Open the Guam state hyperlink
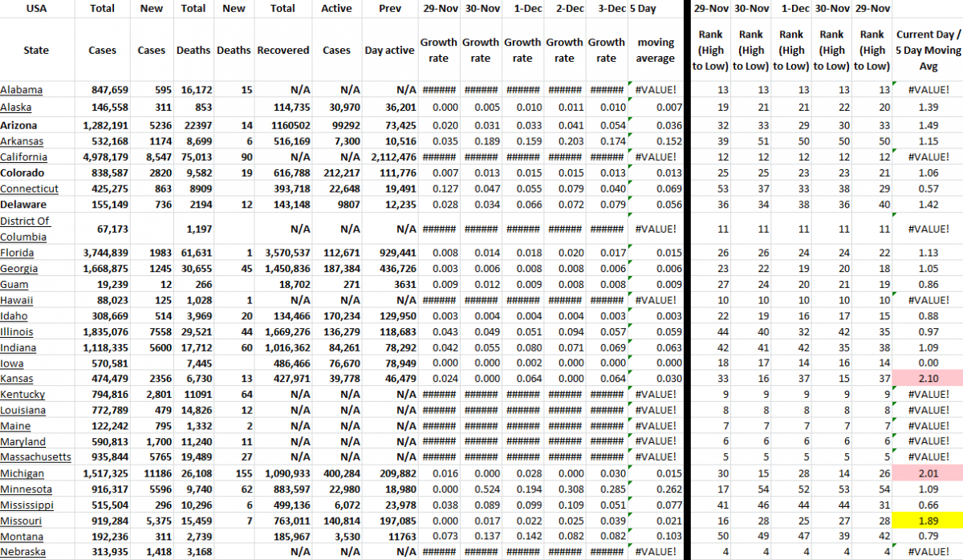The image size is (963, 560). point(14,283)
